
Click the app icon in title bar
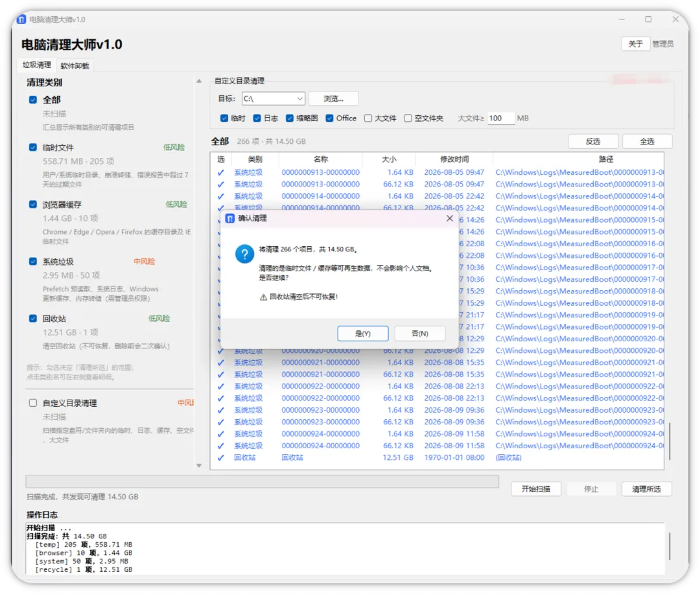[x=21, y=19]
